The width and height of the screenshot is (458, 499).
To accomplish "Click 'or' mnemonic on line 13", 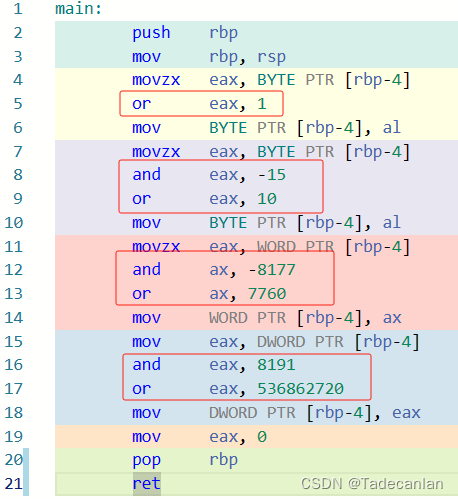I will click(x=142, y=294).
